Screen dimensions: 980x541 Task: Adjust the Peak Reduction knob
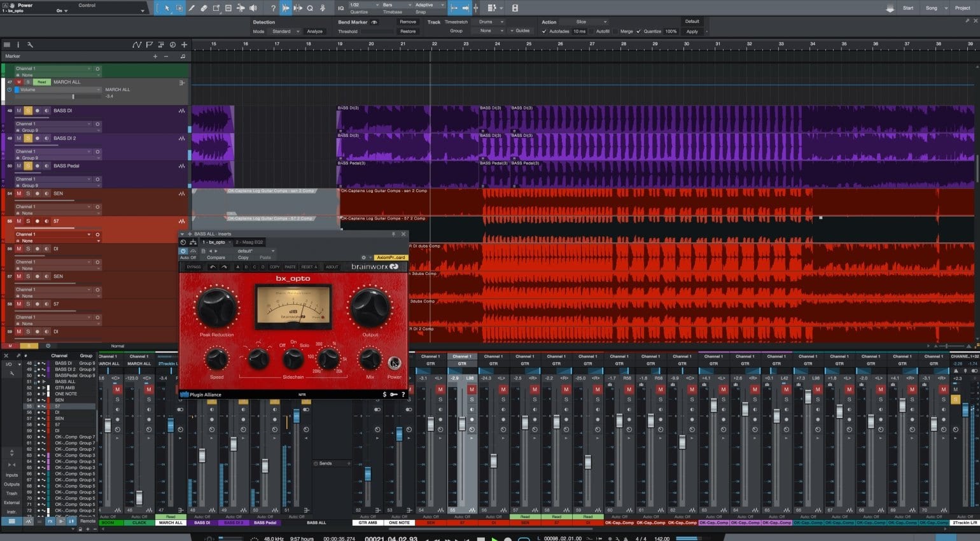point(216,308)
